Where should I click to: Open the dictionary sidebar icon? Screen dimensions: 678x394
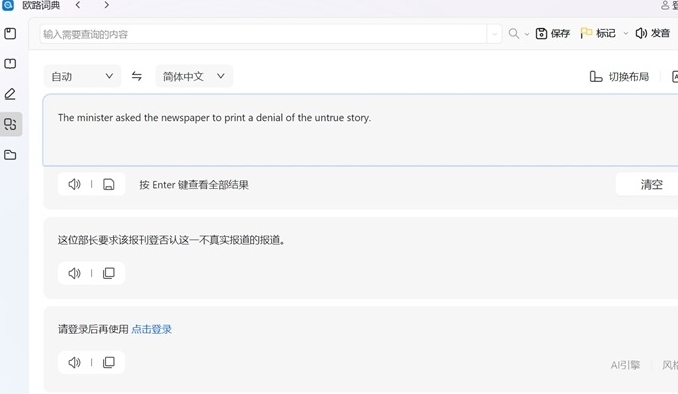pos(10,34)
